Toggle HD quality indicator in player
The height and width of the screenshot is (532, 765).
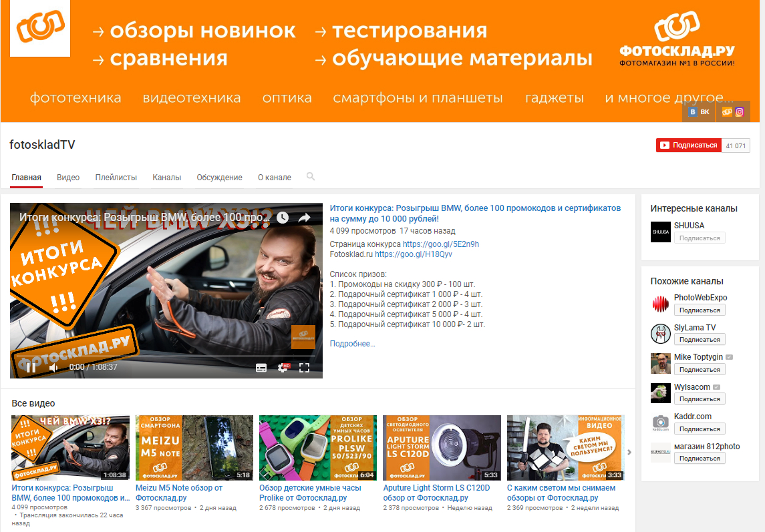[x=287, y=365]
